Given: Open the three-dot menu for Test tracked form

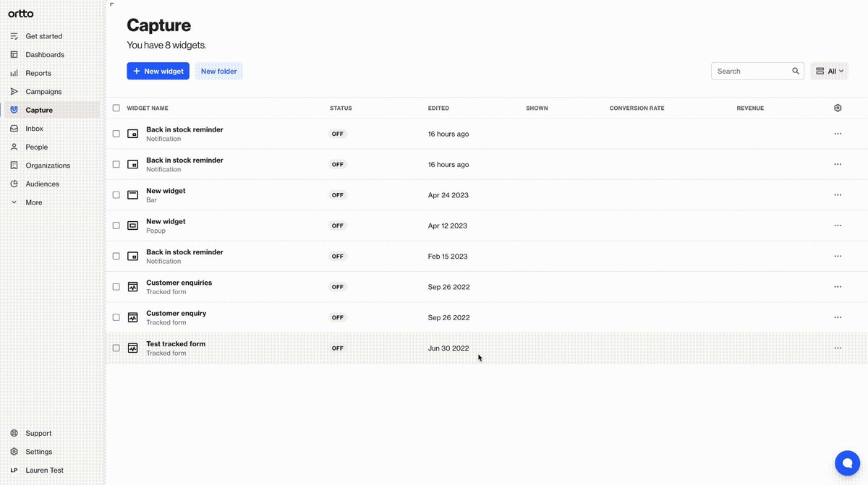Looking at the screenshot, I should (838, 348).
